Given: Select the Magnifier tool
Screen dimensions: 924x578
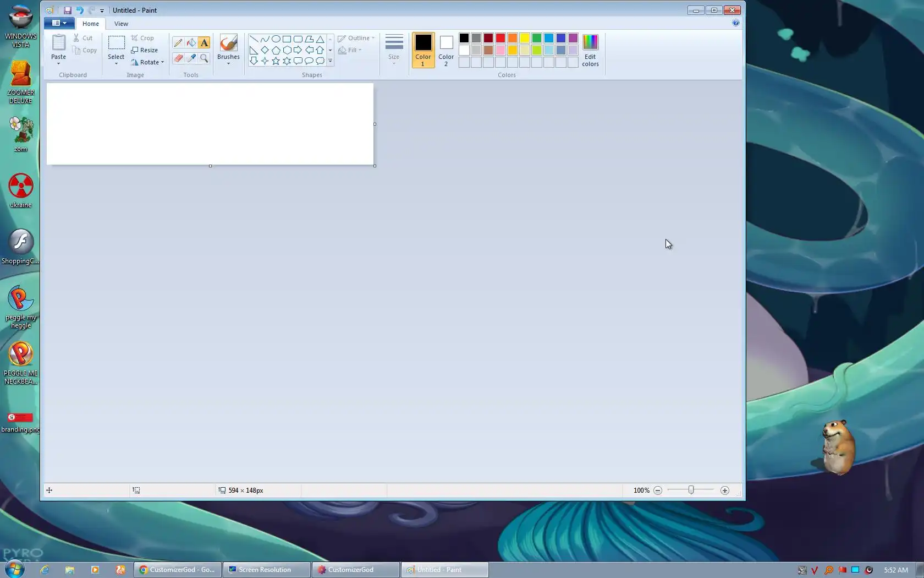Looking at the screenshot, I should (204, 58).
